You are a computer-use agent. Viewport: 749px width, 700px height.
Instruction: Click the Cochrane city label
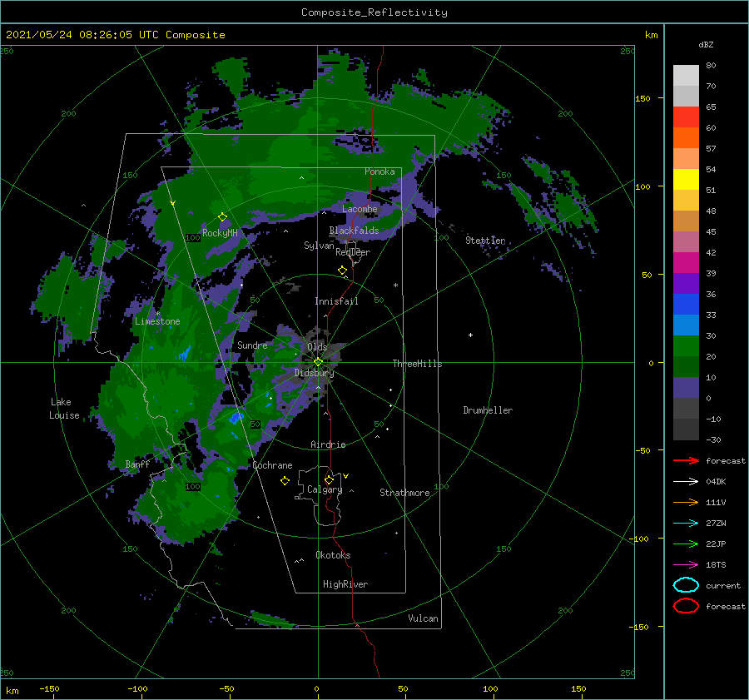(272, 465)
